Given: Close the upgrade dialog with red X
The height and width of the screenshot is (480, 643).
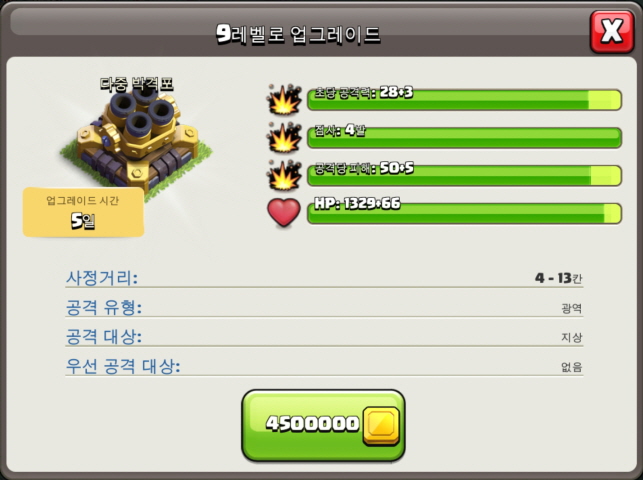Looking at the screenshot, I should point(612,32).
